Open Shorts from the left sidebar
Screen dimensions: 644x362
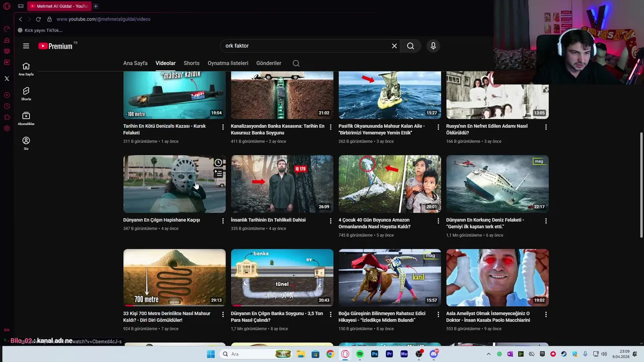pos(26,94)
